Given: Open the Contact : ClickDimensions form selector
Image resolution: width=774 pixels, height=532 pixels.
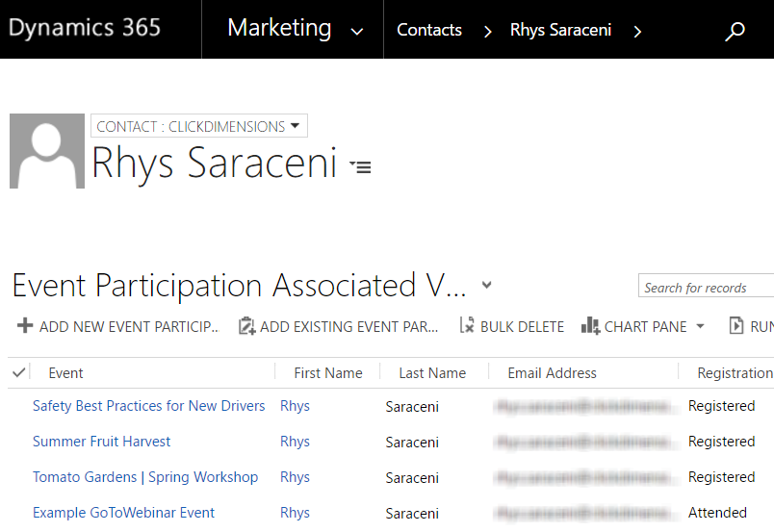Looking at the screenshot, I should tap(199, 126).
